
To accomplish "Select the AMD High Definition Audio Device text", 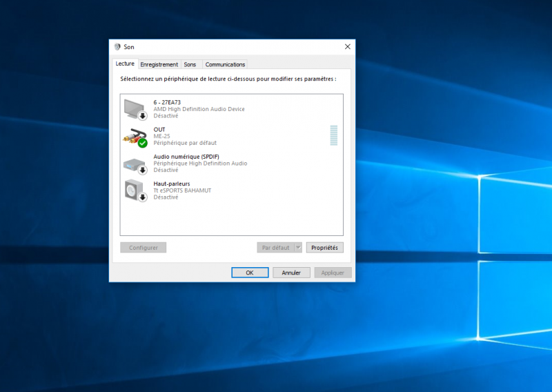I will [199, 109].
